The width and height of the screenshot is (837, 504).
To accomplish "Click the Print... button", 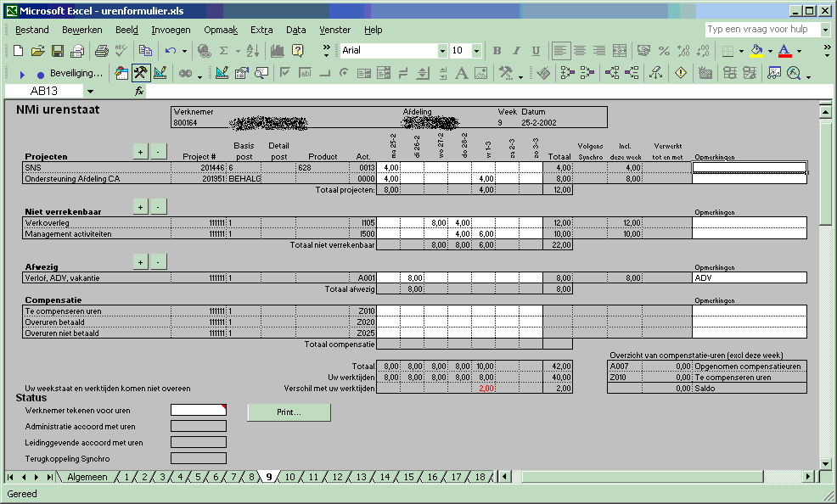I will (x=289, y=412).
